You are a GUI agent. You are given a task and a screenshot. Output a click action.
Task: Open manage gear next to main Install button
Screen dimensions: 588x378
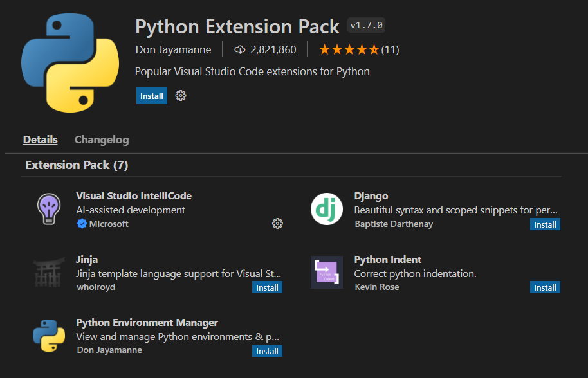tap(181, 96)
